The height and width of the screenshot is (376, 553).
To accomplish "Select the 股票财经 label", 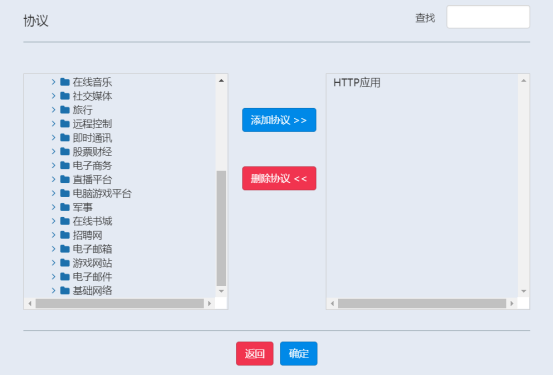I will pos(92,152).
